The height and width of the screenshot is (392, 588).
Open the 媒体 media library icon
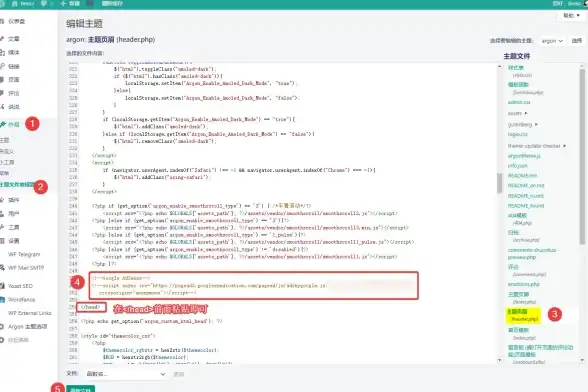2,53
